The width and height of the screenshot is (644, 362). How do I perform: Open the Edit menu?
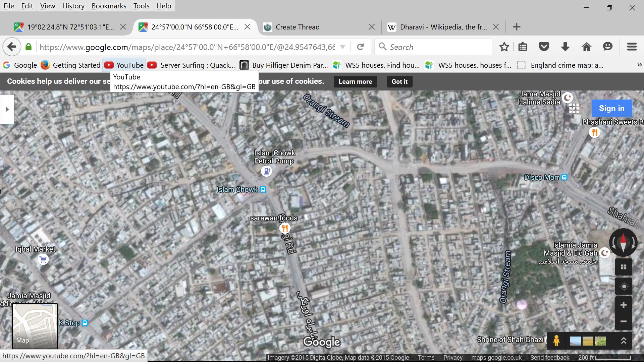[27, 6]
